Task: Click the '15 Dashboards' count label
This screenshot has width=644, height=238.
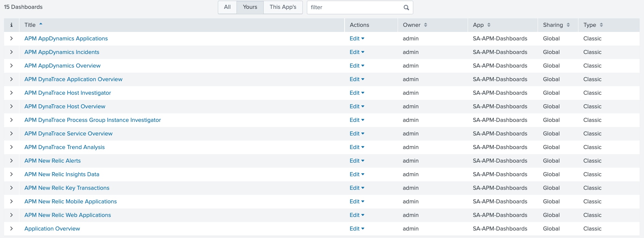Action: click(23, 7)
